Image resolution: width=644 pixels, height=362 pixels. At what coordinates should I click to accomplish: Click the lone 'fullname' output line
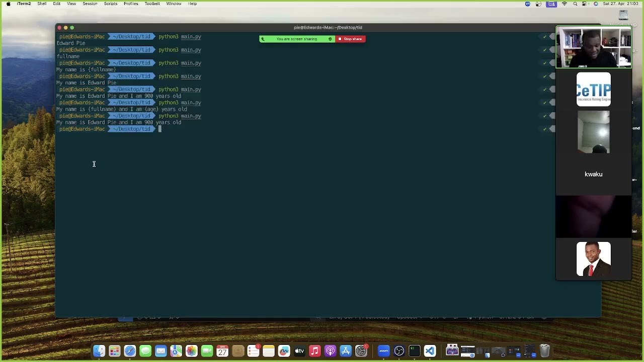(68, 56)
